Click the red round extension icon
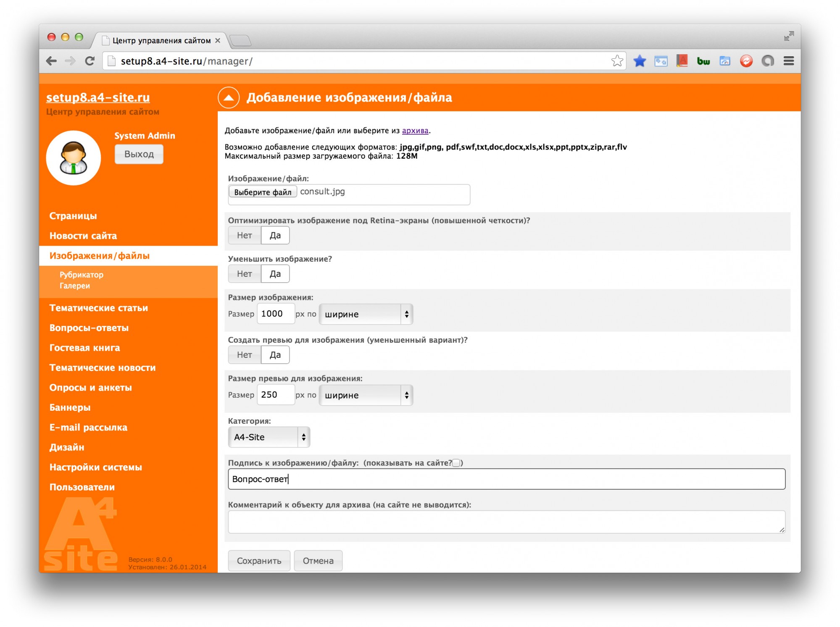The image size is (840, 627). [746, 61]
